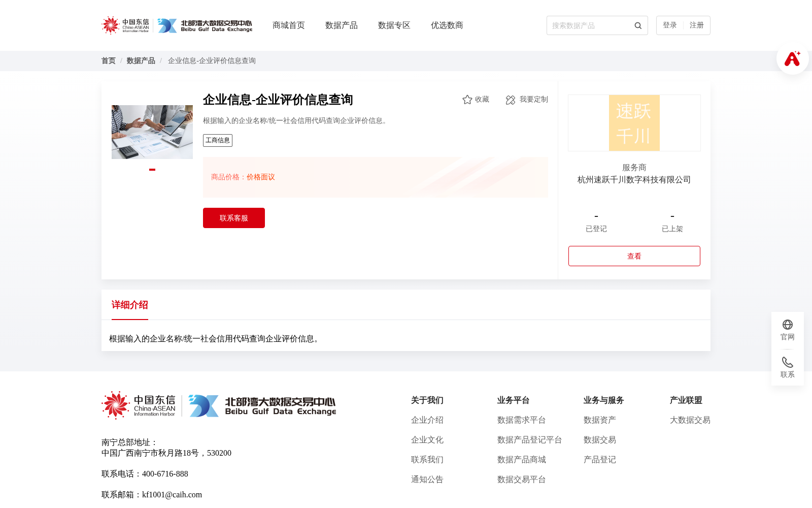The height and width of the screenshot is (508, 812).
Task: Open the 数据资产 footer link
Action: point(600,420)
